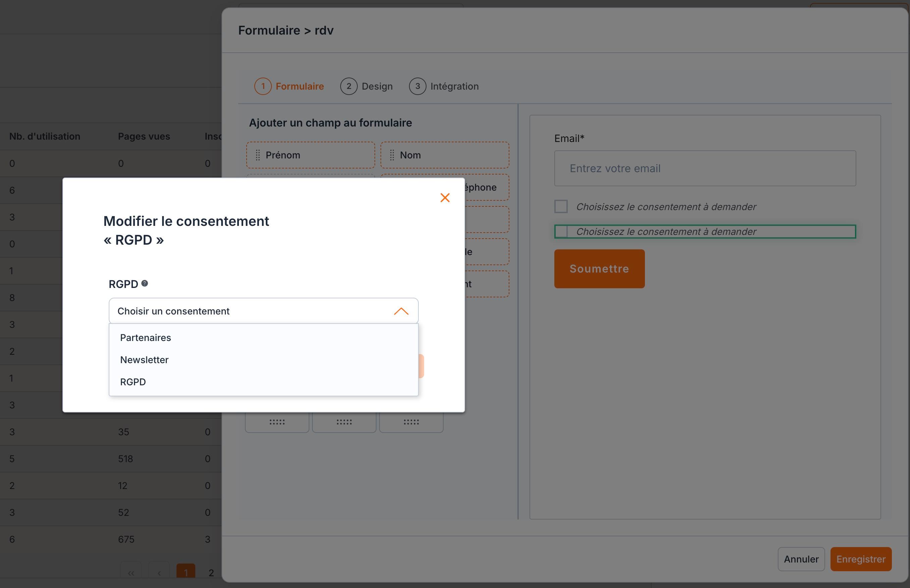Select the Nom field block
This screenshot has width=910, height=588.
coord(445,155)
